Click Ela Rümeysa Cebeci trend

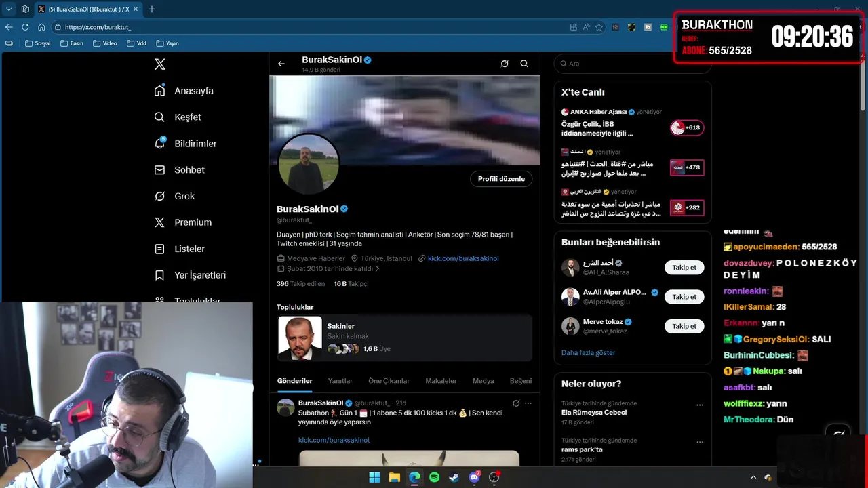(x=594, y=413)
